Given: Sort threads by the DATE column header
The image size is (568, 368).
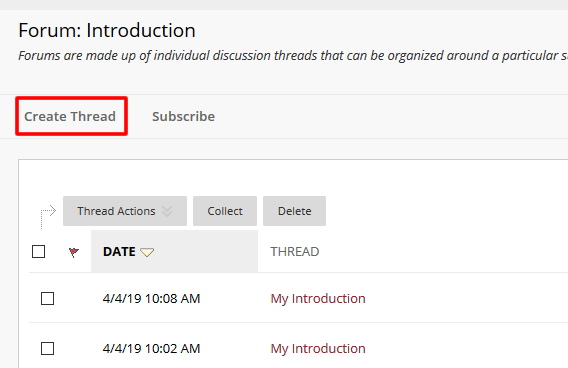Looking at the screenshot, I should click(120, 251).
